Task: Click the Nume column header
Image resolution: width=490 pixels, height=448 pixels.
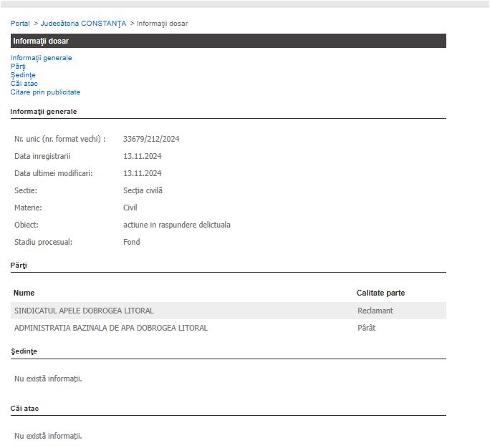Action: [24, 293]
